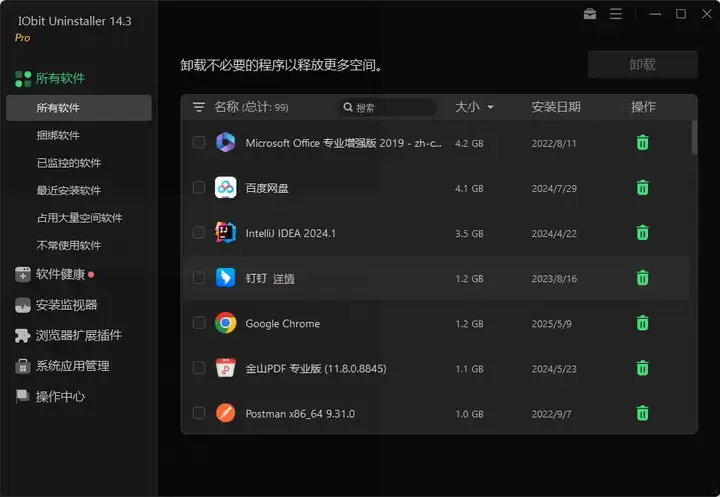Click trash icon for Postman row

point(642,412)
